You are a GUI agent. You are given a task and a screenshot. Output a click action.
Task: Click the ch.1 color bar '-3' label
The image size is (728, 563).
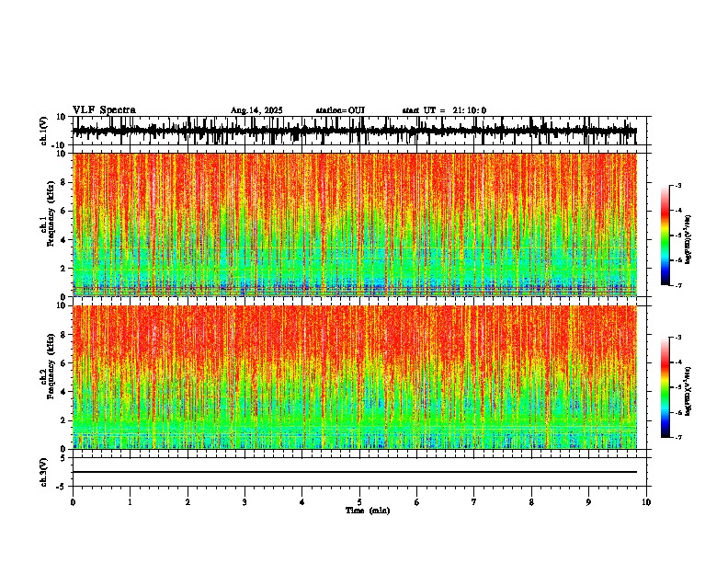[677, 186]
